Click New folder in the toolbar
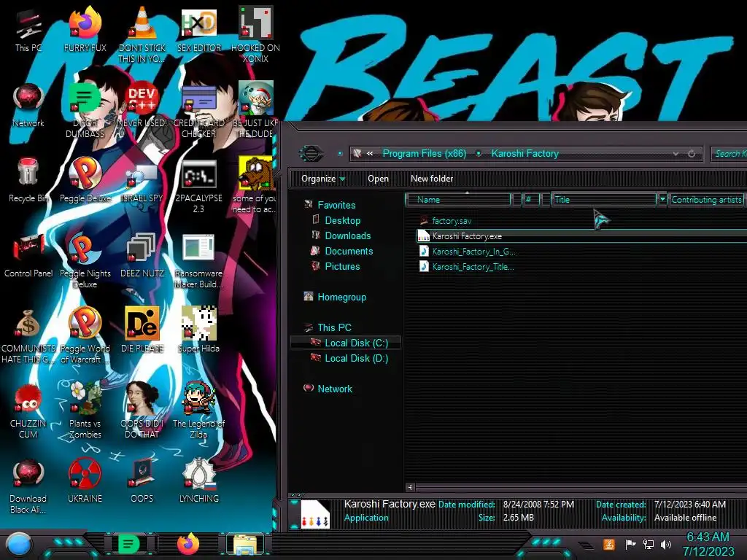The image size is (747, 560). coord(432,179)
